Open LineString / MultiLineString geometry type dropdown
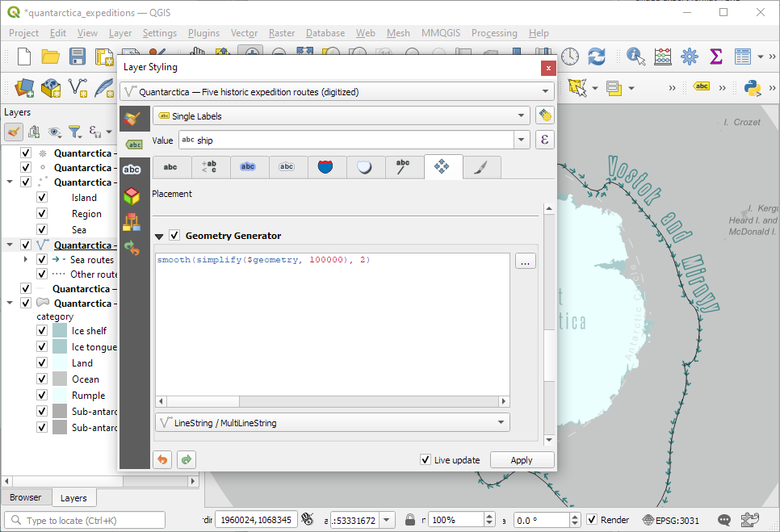 [333, 423]
